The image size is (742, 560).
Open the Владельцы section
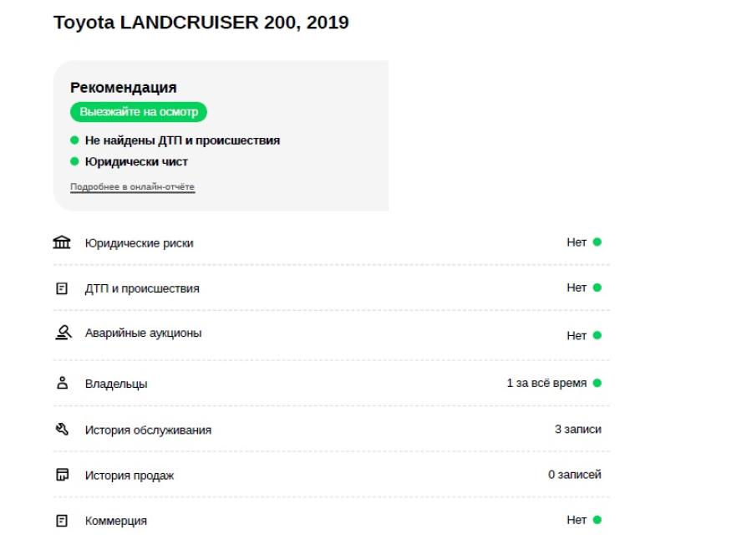(x=331, y=383)
